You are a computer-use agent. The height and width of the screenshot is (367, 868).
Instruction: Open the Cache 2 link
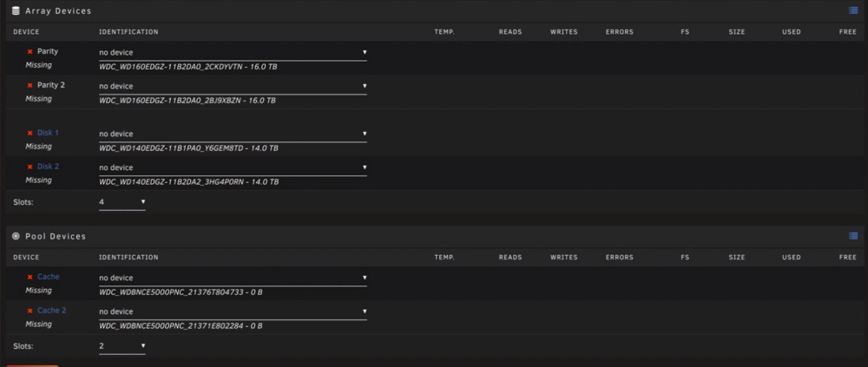point(51,311)
